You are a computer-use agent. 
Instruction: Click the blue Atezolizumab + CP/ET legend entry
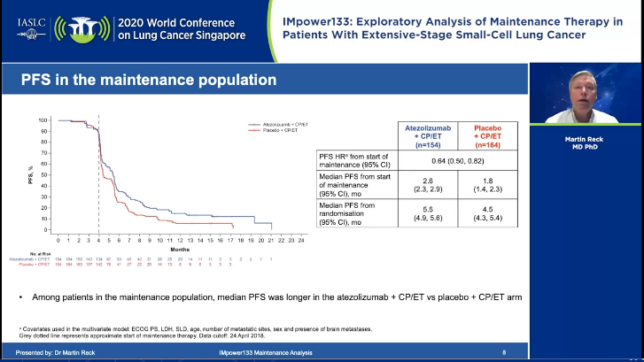click(x=278, y=125)
